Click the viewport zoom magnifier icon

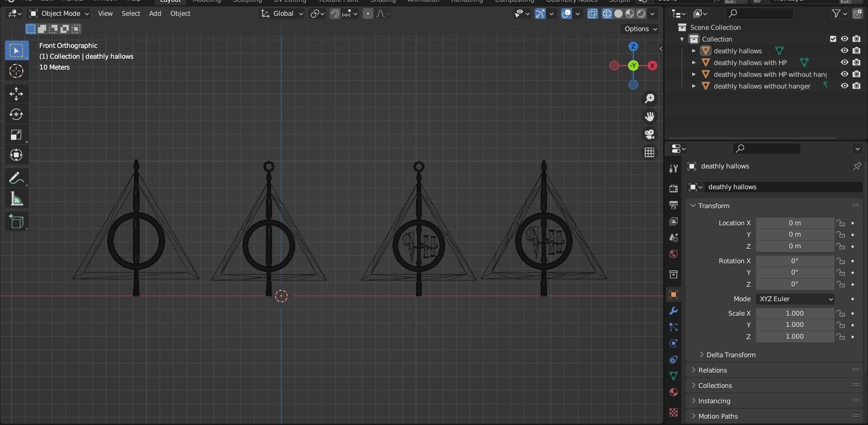click(x=650, y=98)
